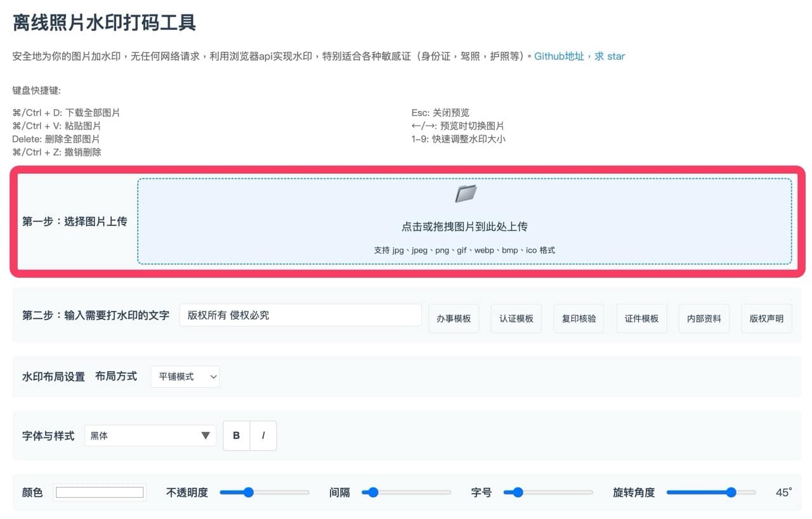Focus the watermark text input field
Viewport: 812px width, 519px height.
(301, 315)
